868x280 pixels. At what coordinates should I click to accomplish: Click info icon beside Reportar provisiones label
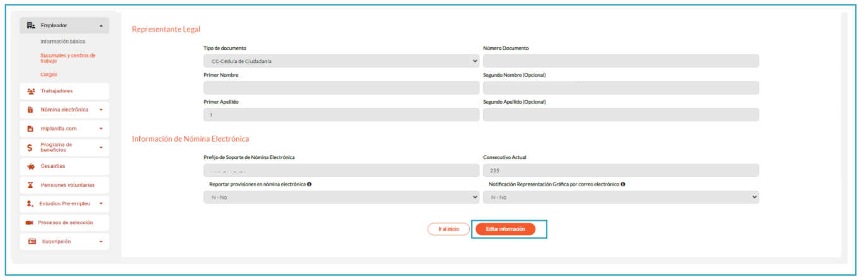pyautogui.click(x=309, y=184)
